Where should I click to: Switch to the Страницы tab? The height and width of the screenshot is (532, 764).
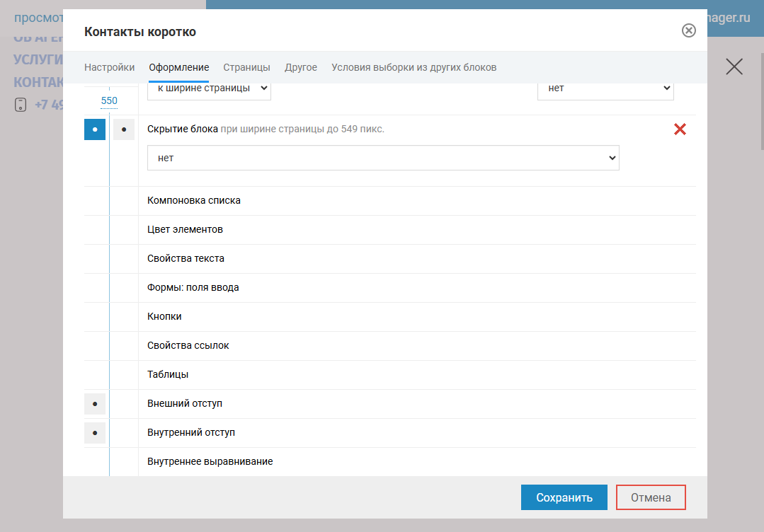tap(246, 68)
